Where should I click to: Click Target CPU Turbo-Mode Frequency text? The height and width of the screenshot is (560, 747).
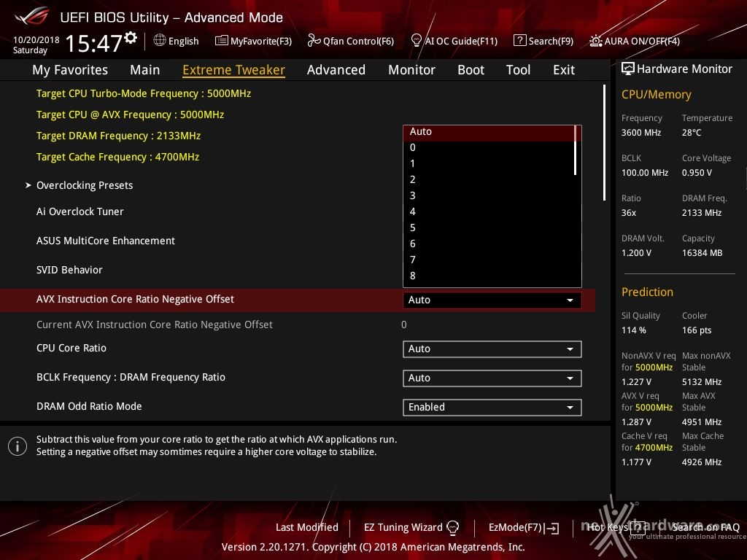(144, 94)
